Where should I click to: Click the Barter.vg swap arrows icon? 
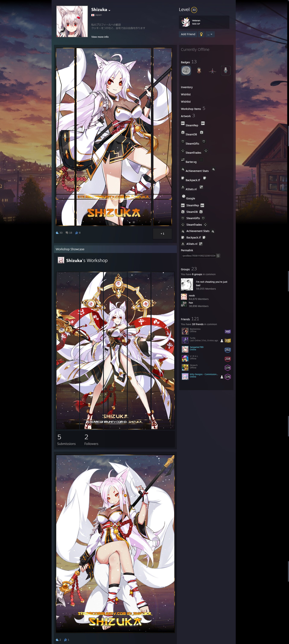tap(183, 160)
